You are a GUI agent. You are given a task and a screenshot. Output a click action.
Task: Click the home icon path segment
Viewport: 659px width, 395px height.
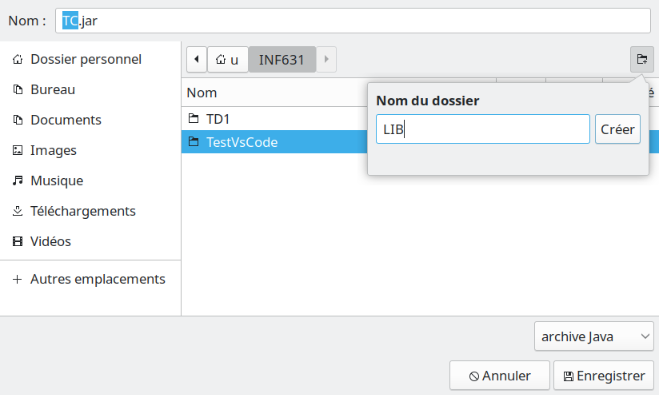pyautogui.click(x=227, y=59)
